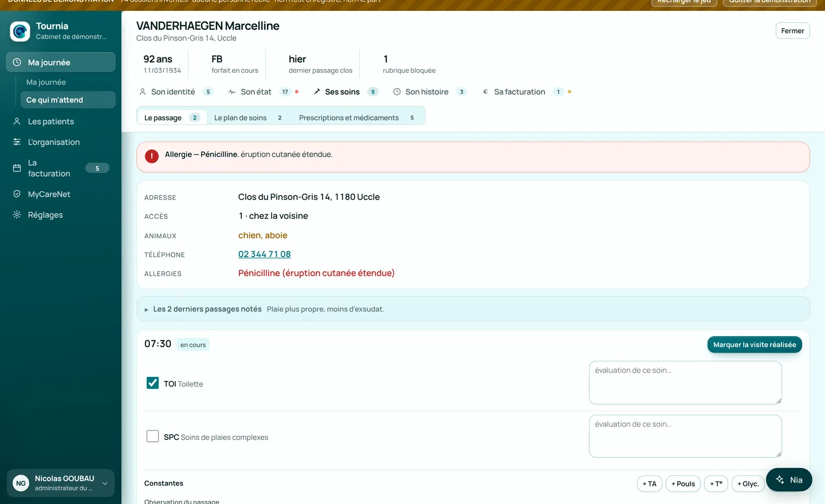Click the '1 rubrique bloquée' indicator
This screenshot has width=825, height=504.
pos(409,64)
